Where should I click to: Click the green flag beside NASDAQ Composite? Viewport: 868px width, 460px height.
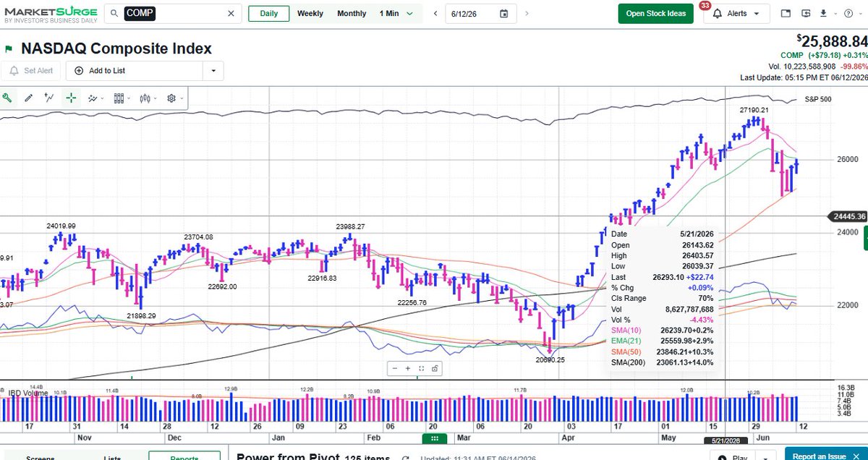(x=9, y=49)
